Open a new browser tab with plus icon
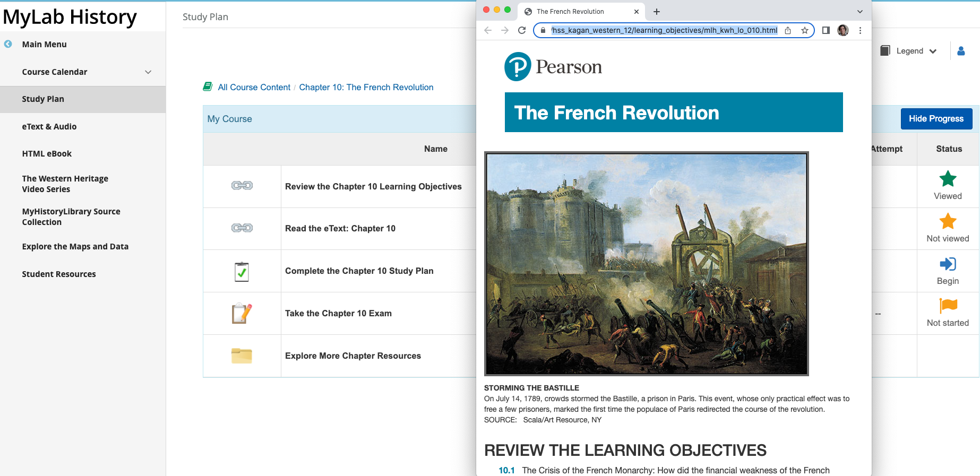The image size is (980, 476). [657, 12]
